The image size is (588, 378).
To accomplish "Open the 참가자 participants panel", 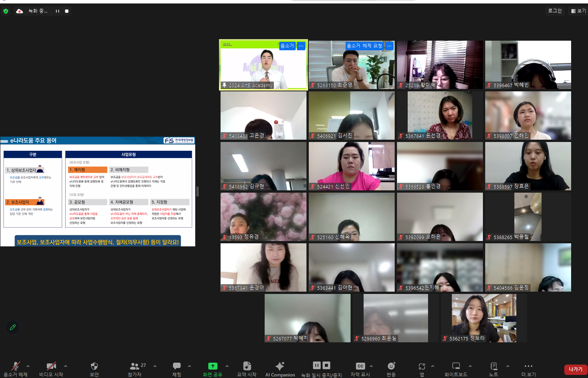I will [x=135, y=369].
